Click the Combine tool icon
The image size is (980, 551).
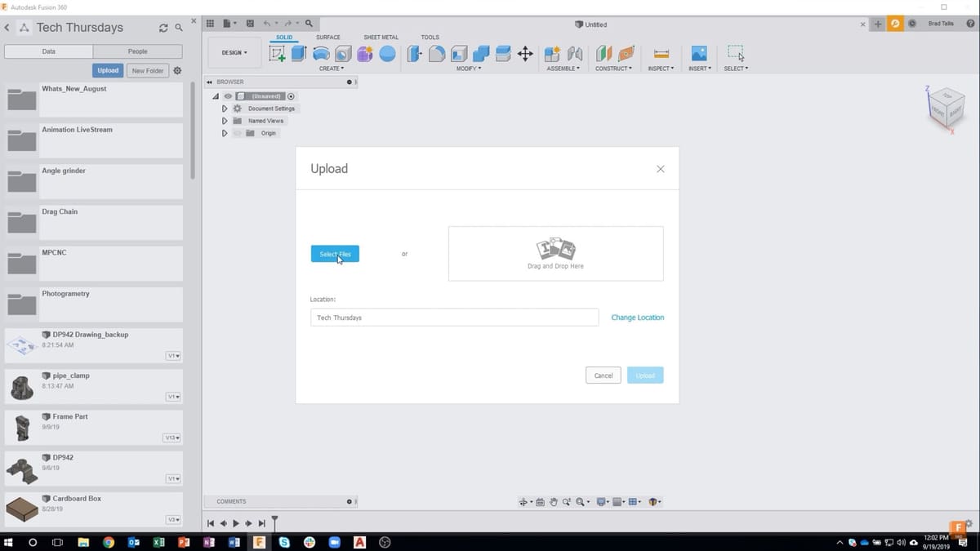pyautogui.click(x=481, y=54)
